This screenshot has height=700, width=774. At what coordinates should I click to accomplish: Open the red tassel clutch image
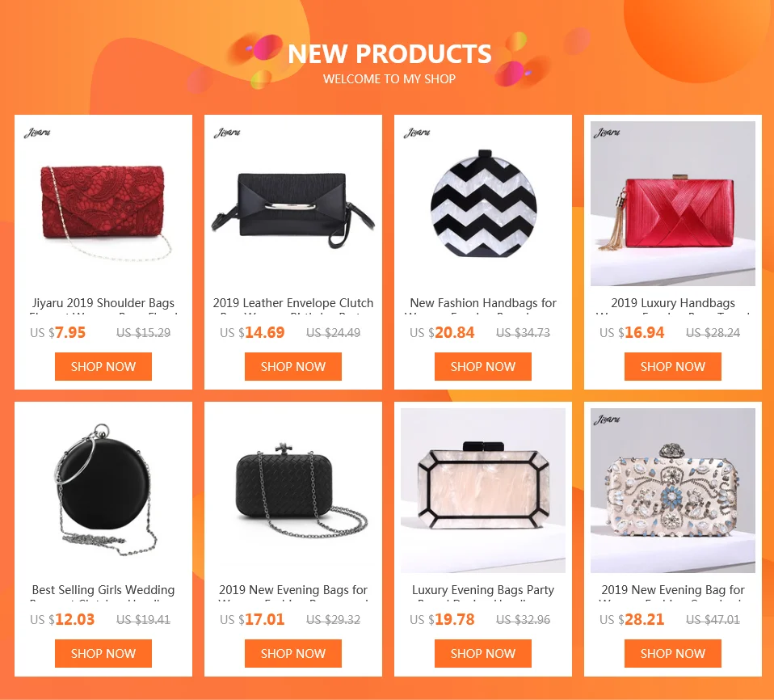click(673, 204)
